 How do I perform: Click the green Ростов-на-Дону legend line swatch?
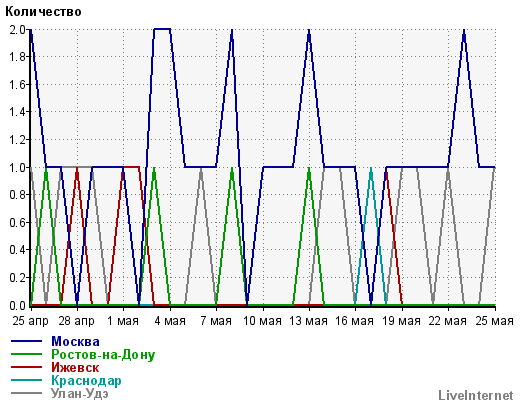[27, 354]
